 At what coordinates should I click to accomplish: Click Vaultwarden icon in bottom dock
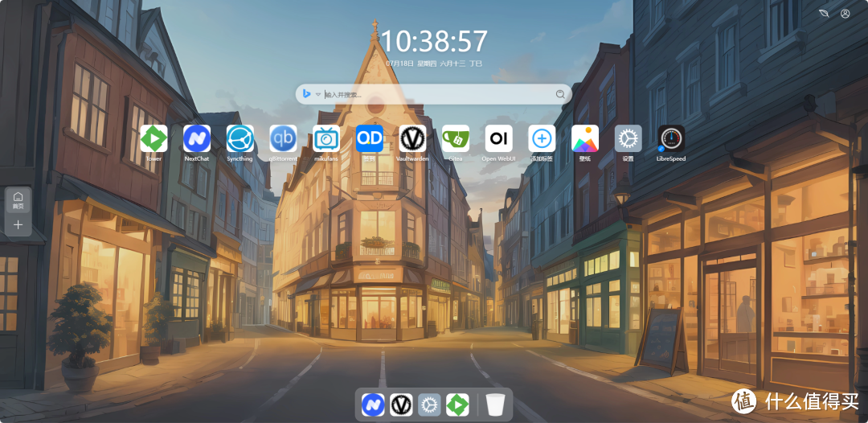(x=401, y=405)
